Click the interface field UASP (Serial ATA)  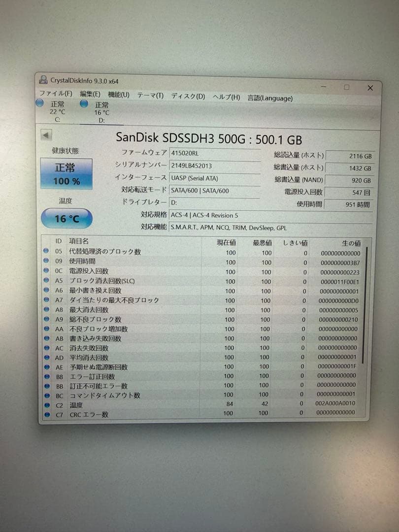click(x=215, y=178)
